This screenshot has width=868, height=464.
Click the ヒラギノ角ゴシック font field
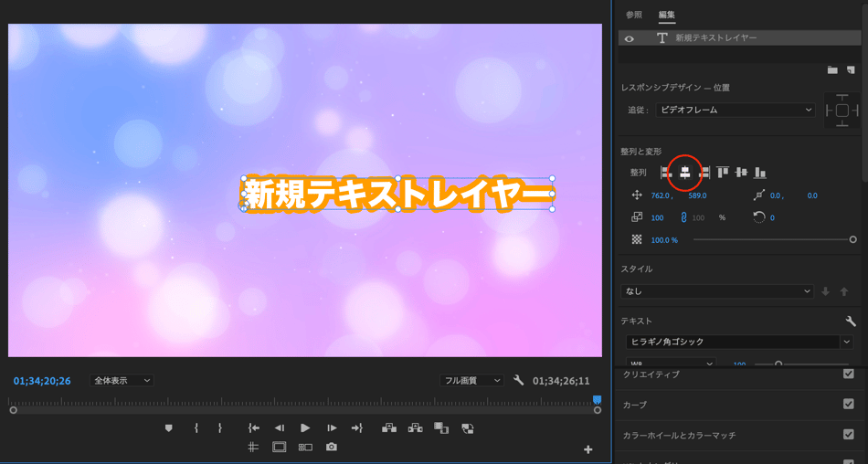click(733, 342)
